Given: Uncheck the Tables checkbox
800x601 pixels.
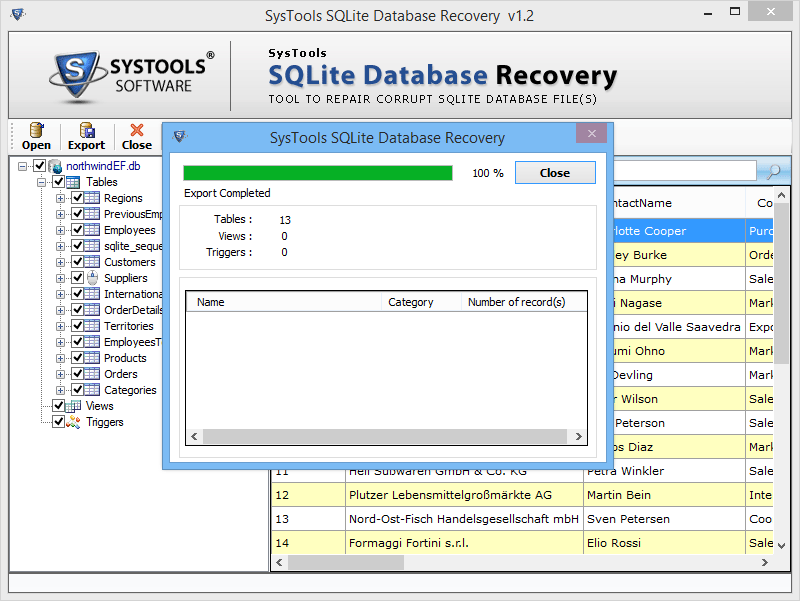Looking at the screenshot, I should [x=58, y=182].
